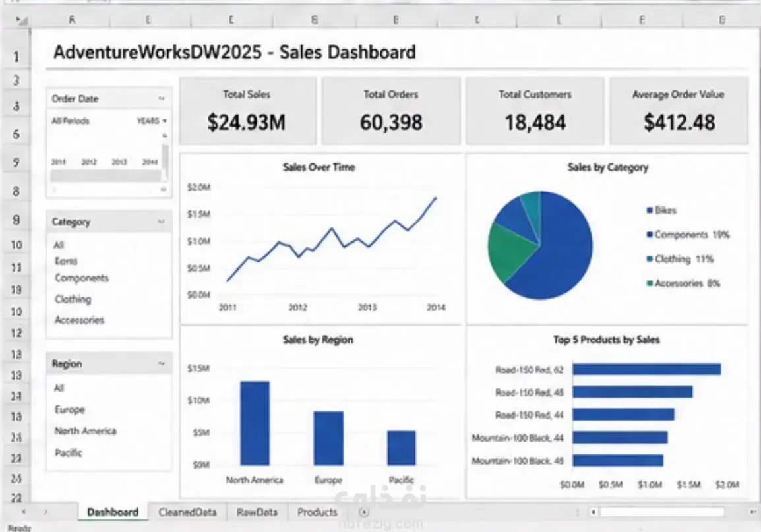Viewport: 761px width, 532px height.
Task: Click the select-all corner triangle icon
Action: [21, 20]
